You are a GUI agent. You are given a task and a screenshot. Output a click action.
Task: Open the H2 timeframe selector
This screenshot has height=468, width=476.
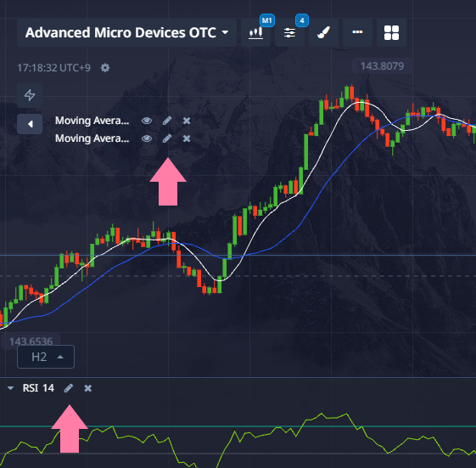[46, 357]
